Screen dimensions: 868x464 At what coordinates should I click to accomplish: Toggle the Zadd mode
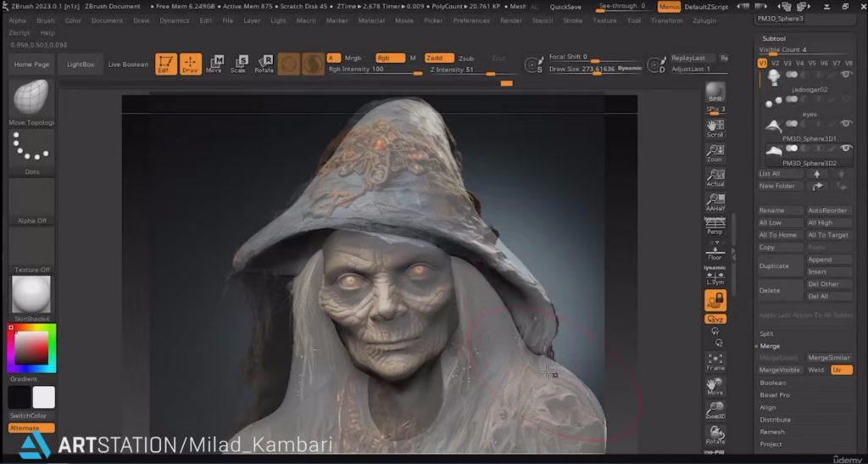(x=439, y=59)
